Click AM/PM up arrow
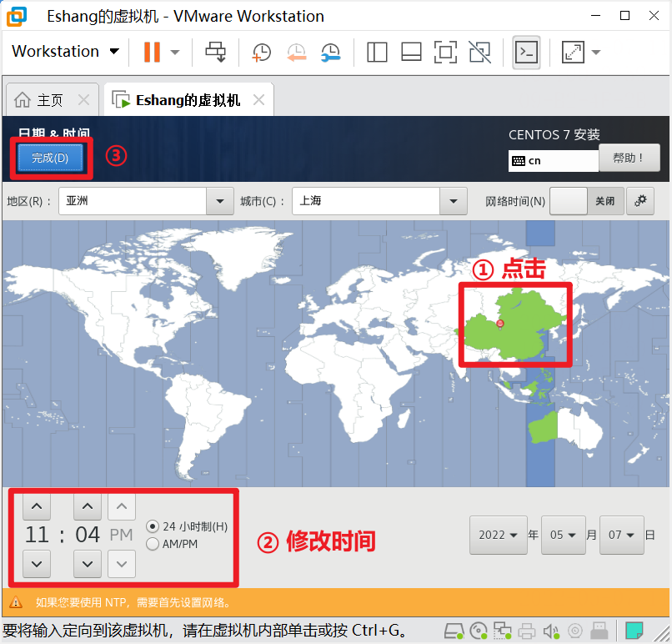This screenshot has height=644, width=672. click(x=122, y=506)
